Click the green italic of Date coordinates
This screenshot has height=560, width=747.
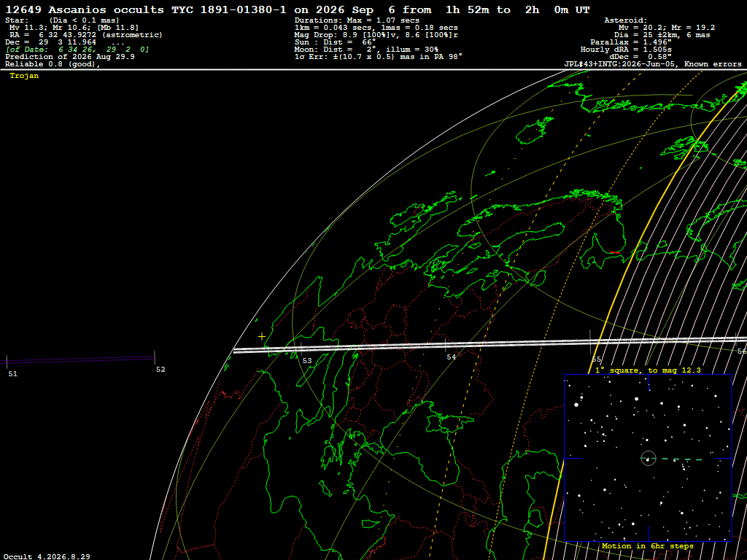point(77,50)
